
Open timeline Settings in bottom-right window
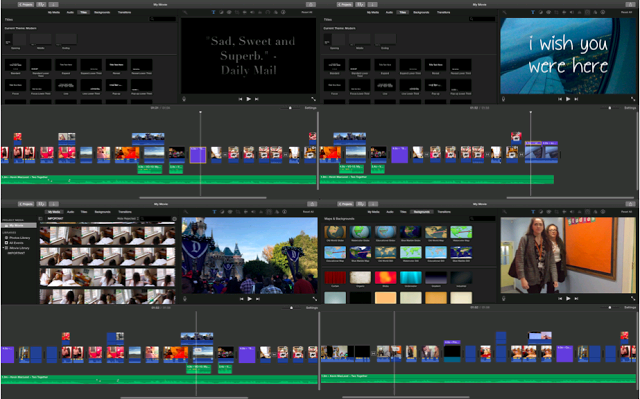point(630,307)
